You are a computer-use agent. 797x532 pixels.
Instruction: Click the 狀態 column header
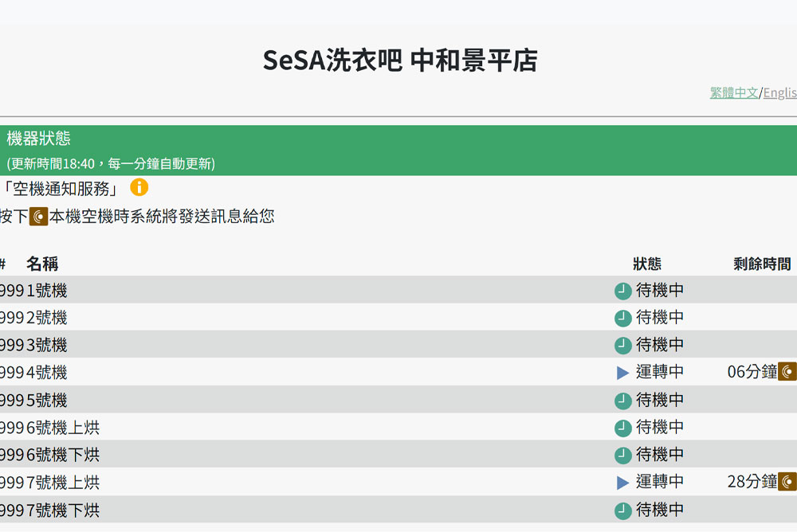(x=647, y=264)
